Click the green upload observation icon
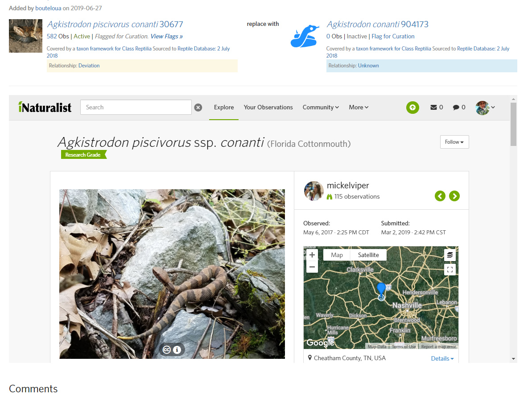Viewport: 532px width, 399px height. click(412, 108)
